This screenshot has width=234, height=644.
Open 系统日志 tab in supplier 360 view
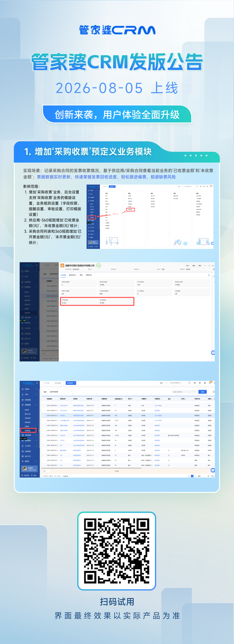click(x=89, y=275)
